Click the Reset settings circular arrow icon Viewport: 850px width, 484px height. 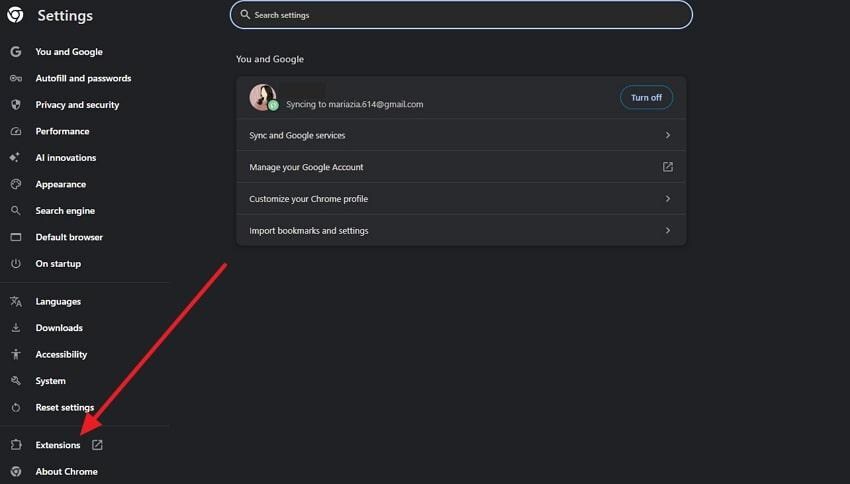[16, 407]
